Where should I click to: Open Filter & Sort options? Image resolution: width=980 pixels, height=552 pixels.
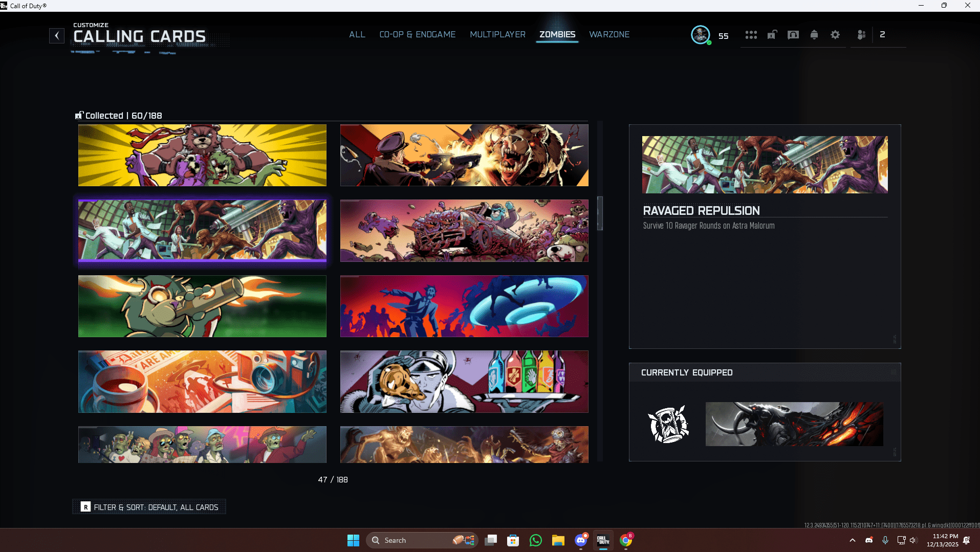click(149, 507)
